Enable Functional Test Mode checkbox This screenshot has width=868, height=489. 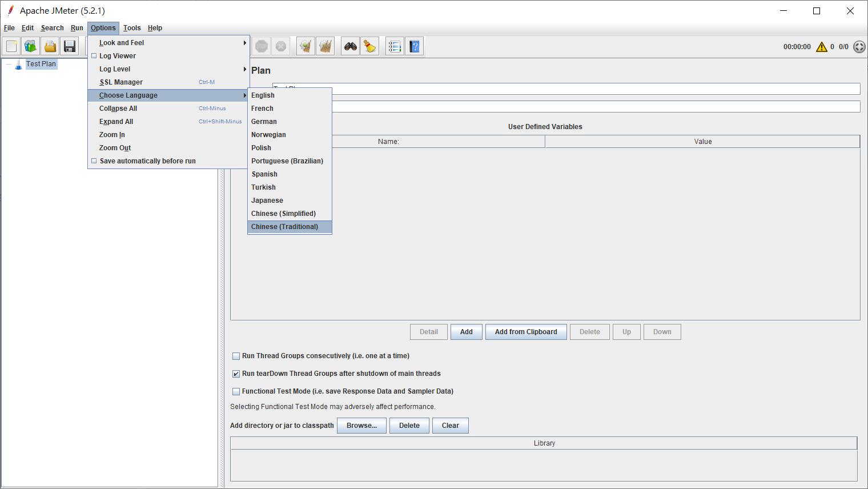point(236,391)
